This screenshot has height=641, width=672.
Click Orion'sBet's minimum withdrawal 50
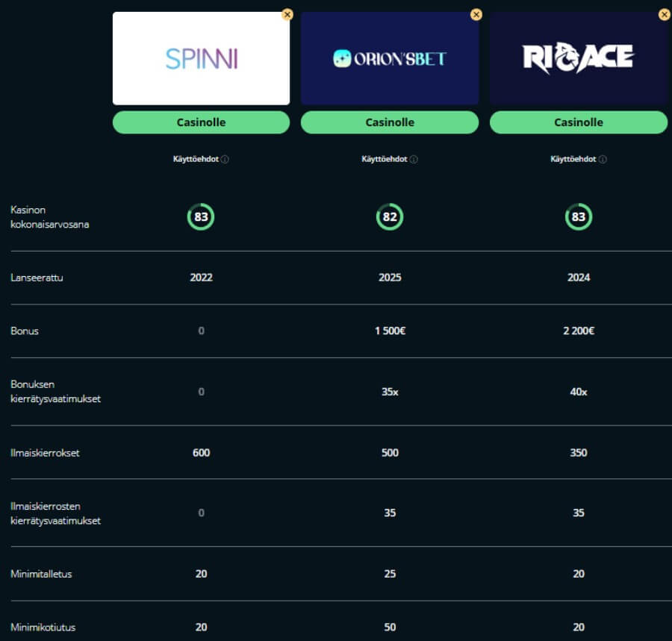click(390, 628)
